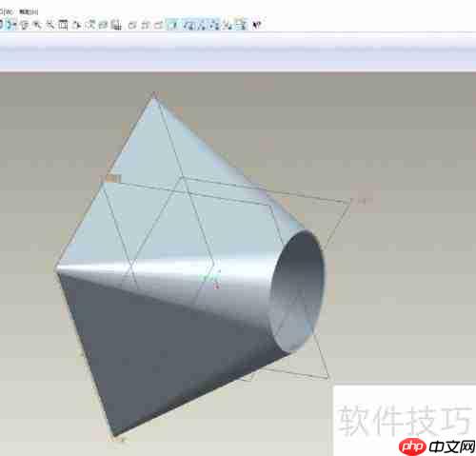
Task: Toggle datum axes display
Action: (x=203, y=25)
